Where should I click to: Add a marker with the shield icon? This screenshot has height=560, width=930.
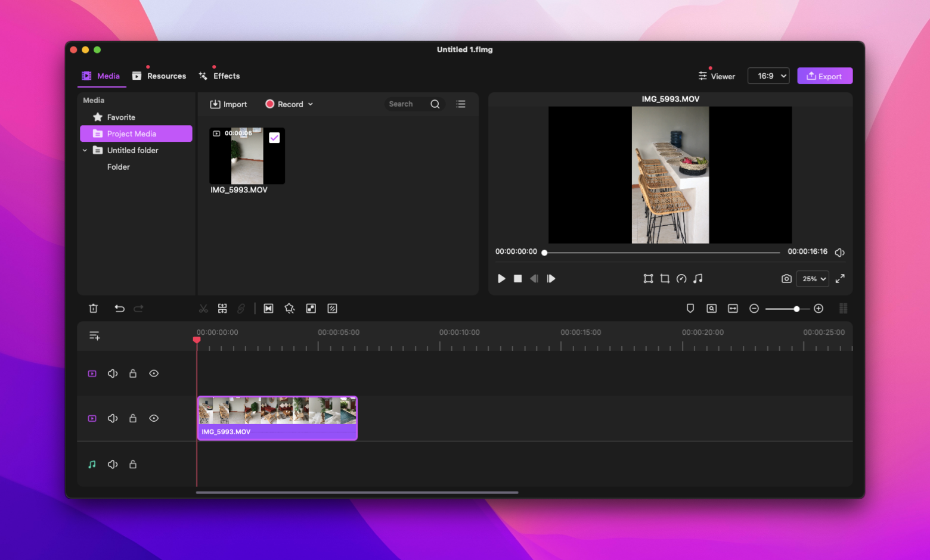690,309
